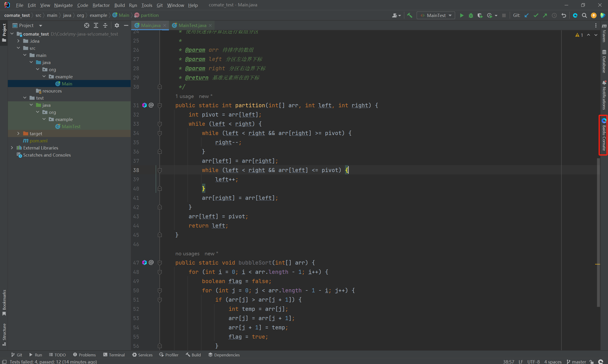Open the Refactor menu
Image resolution: width=608 pixels, height=364 pixels.
click(x=101, y=5)
